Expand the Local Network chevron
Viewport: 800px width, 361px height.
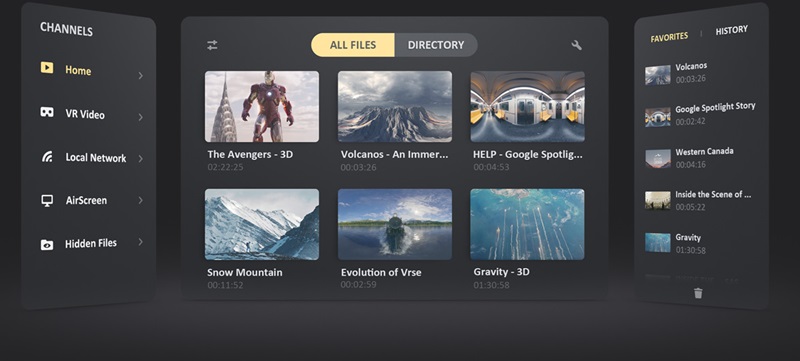click(x=140, y=159)
